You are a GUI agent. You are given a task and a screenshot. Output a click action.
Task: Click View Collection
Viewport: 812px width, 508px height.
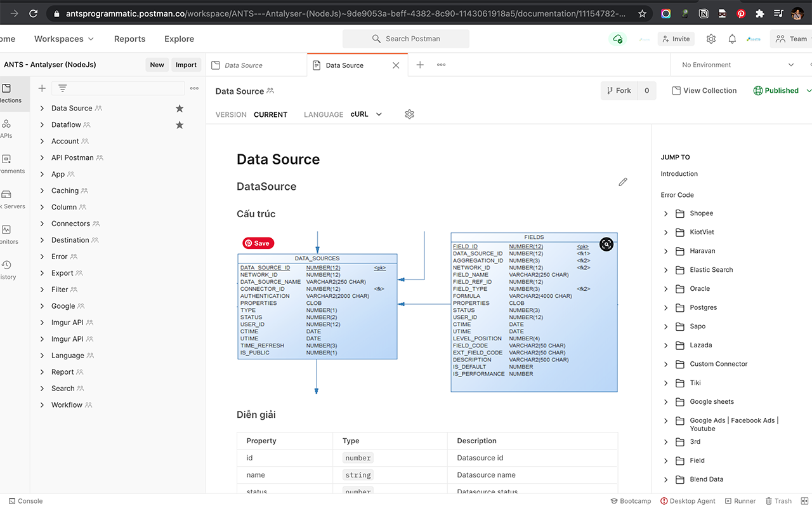pyautogui.click(x=704, y=91)
